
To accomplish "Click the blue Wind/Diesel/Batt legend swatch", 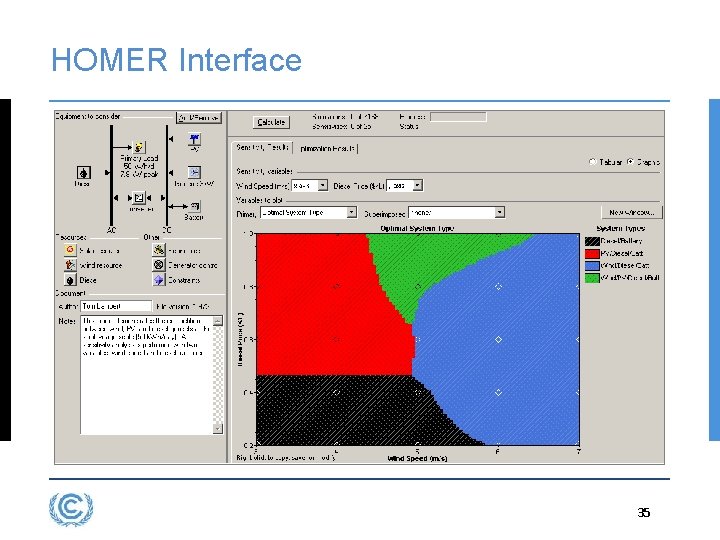I will 592,266.
